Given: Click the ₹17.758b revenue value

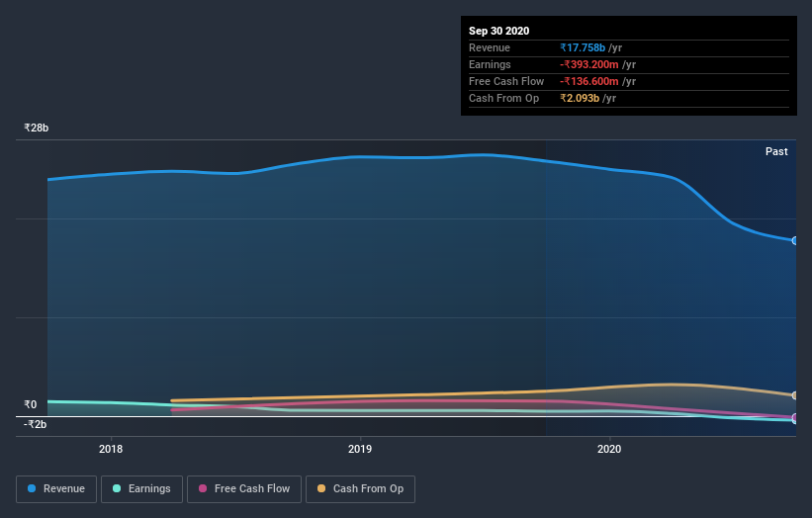Looking at the screenshot, I should [x=583, y=47].
